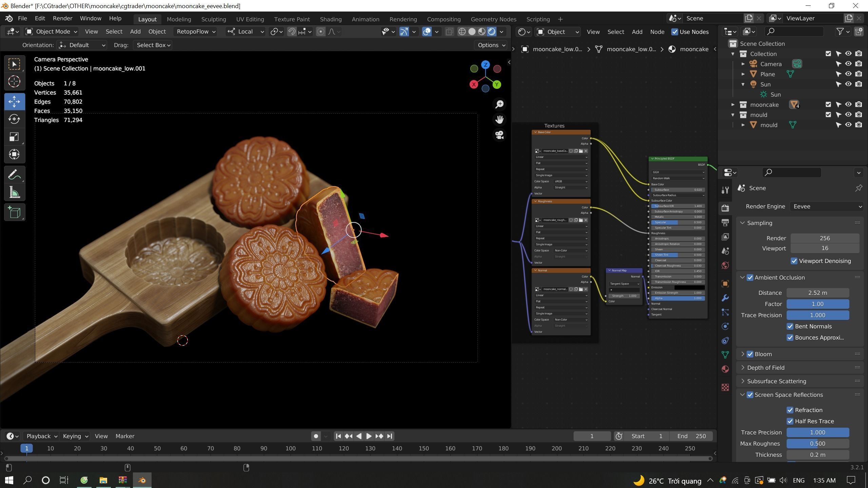Select the Annotate tool

point(14,175)
